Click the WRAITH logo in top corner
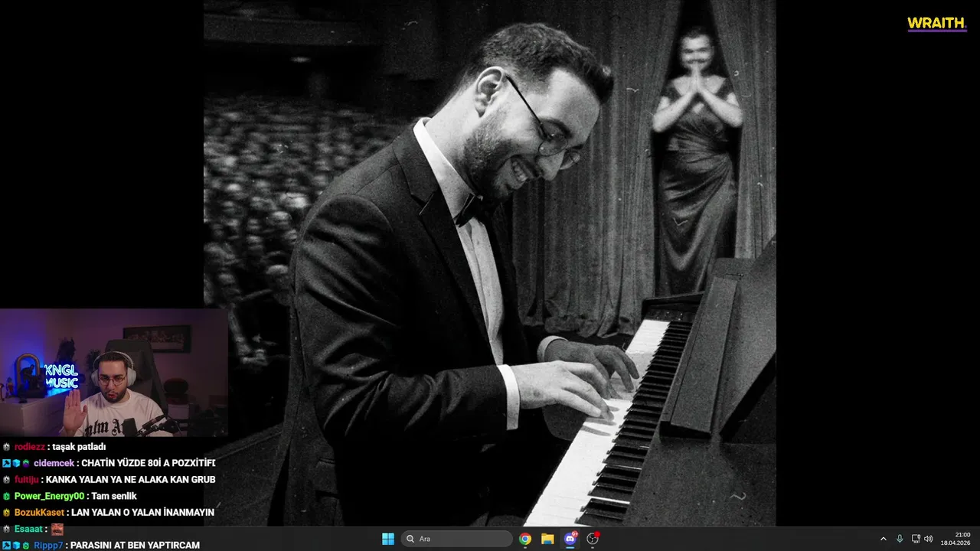 point(936,24)
